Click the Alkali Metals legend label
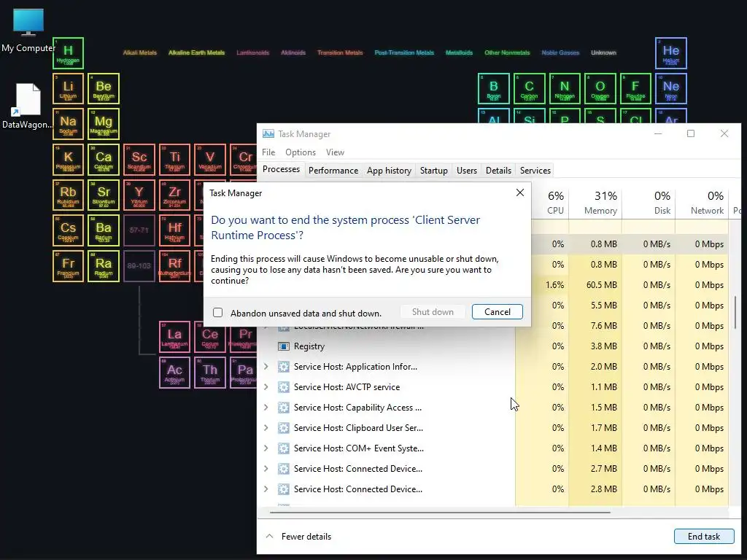This screenshot has height=560, width=747. (x=139, y=52)
